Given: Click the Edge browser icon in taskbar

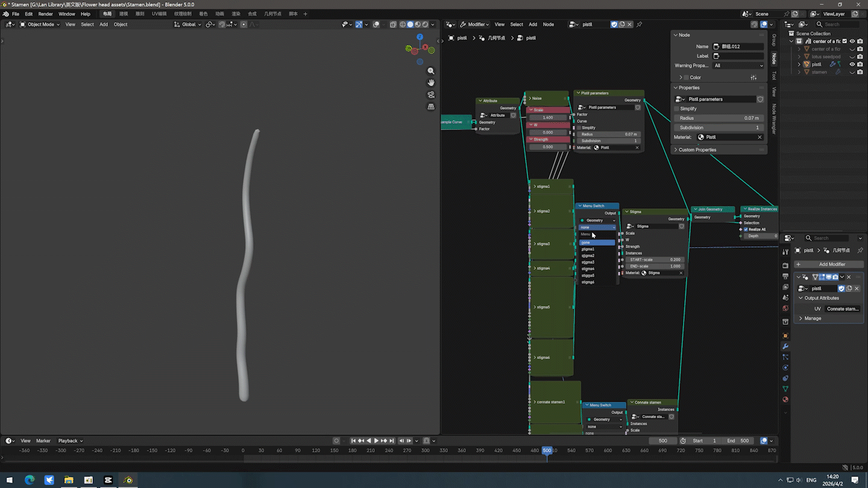Looking at the screenshot, I should [30, 480].
